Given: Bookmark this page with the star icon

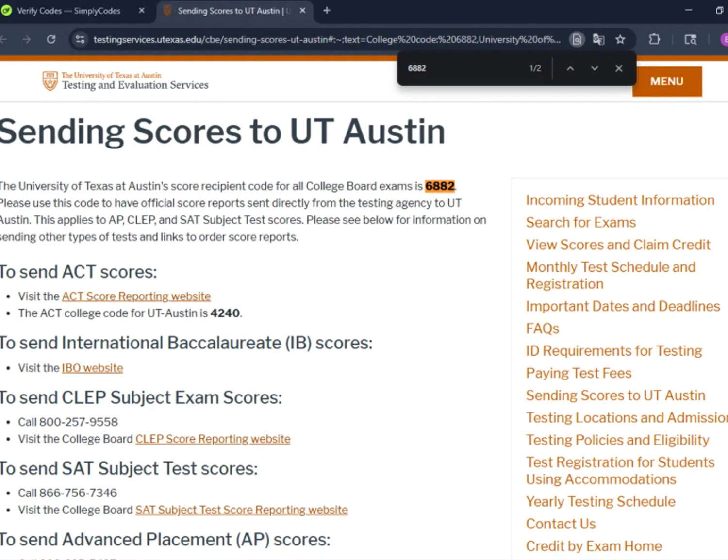Looking at the screenshot, I should pos(620,39).
